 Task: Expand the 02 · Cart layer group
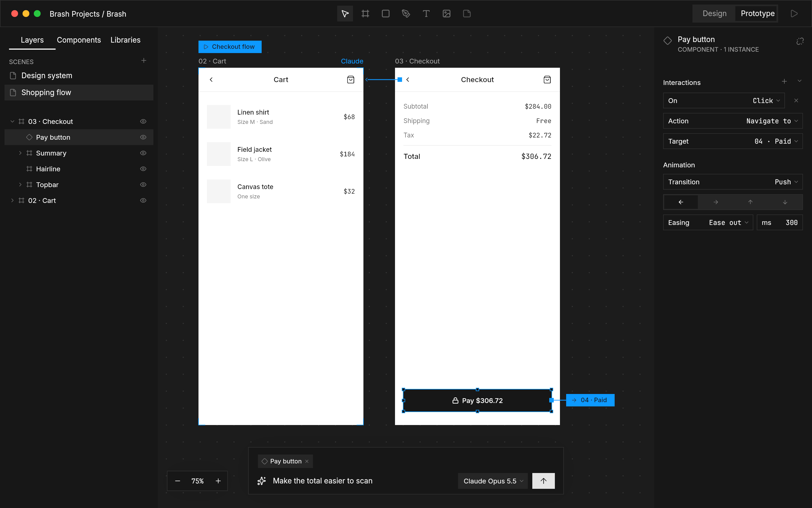coord(12,200)
